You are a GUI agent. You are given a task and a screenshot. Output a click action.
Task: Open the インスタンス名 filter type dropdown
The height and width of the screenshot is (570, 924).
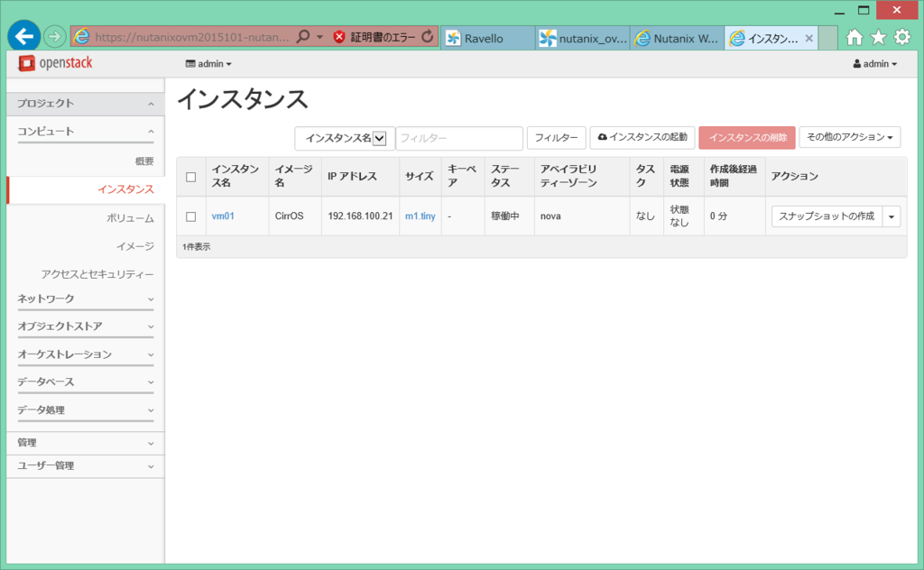pyautogui.click(x=345, y=138)
